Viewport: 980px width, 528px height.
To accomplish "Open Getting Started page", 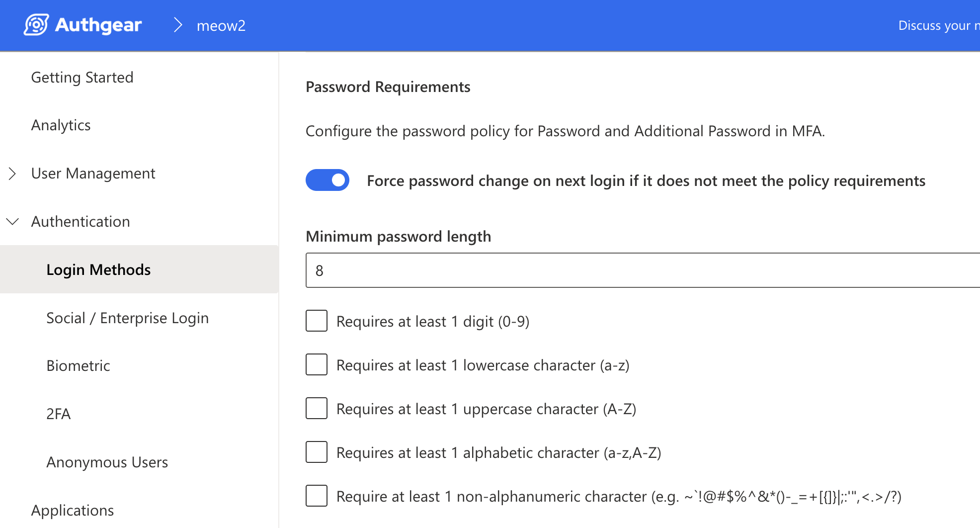I will 82,78.
